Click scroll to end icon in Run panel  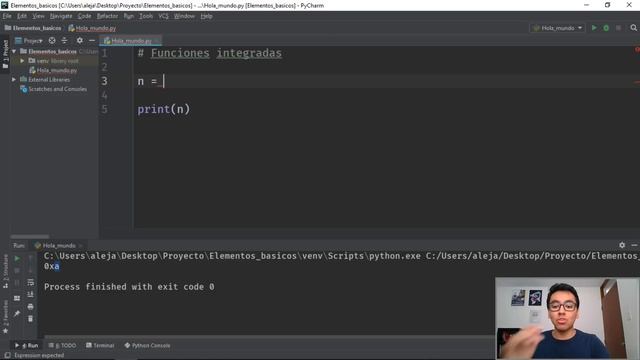click(31, 294)
